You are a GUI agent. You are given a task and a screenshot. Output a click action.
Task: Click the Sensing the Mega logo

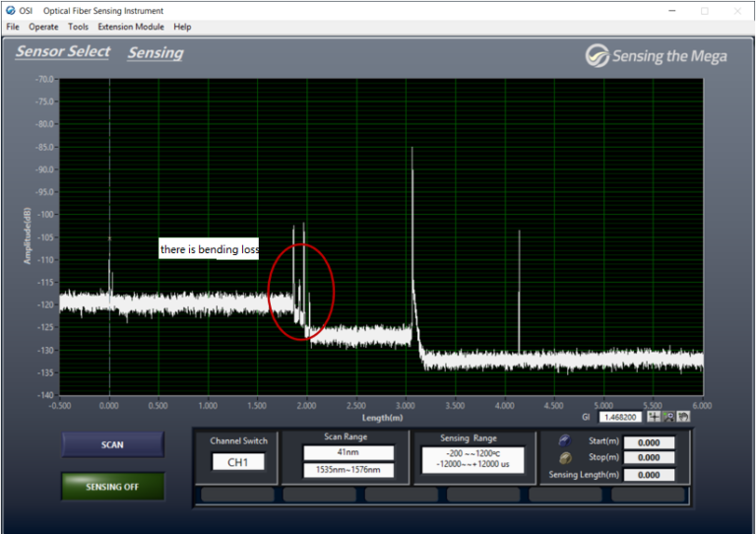(656, 56)
